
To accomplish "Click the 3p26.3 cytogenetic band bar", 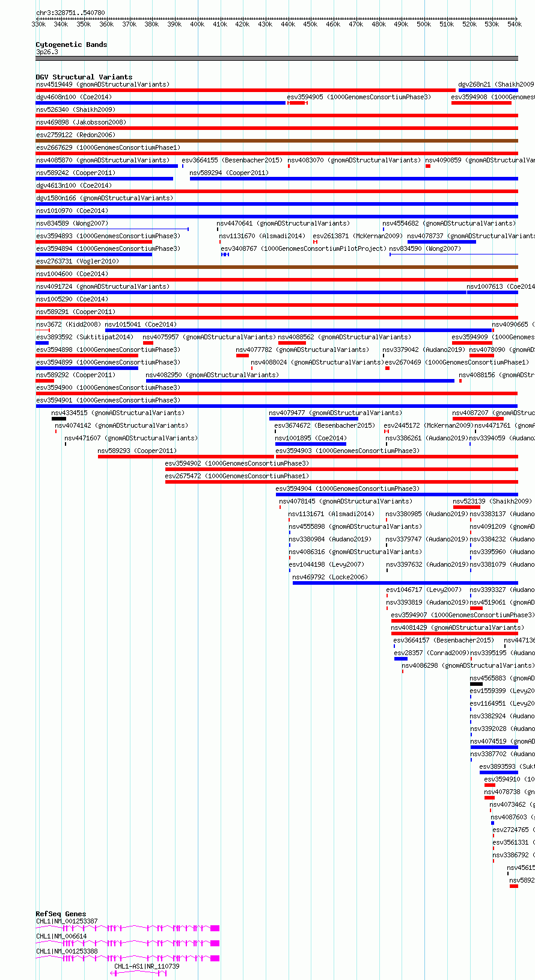I will pos(277,58).
